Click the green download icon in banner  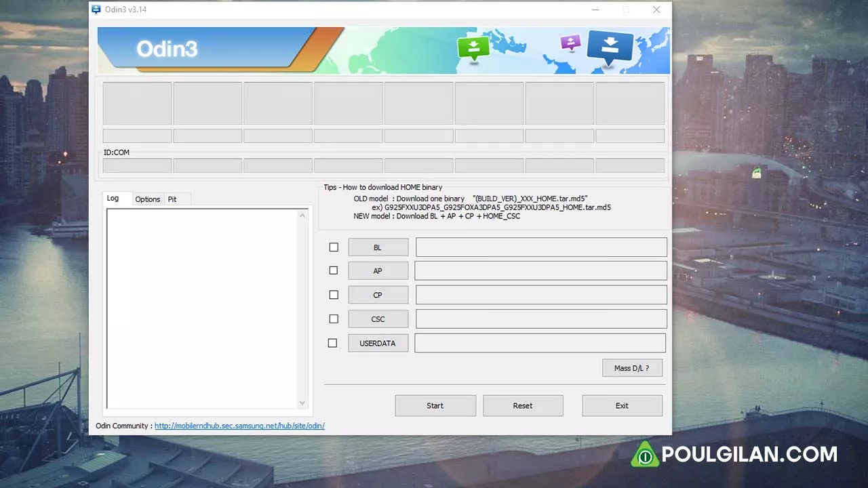pos(473,49)
